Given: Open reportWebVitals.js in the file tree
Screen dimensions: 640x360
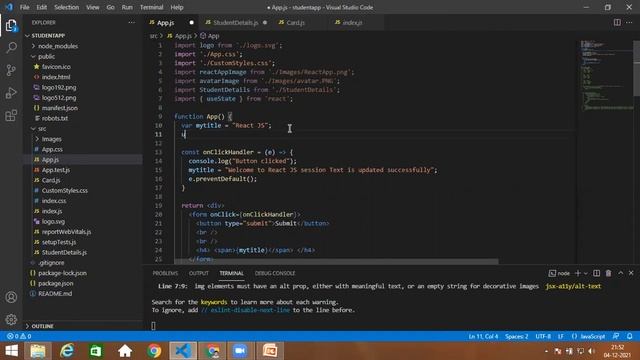Looking at the screenshot, I should tap(66, 232).
